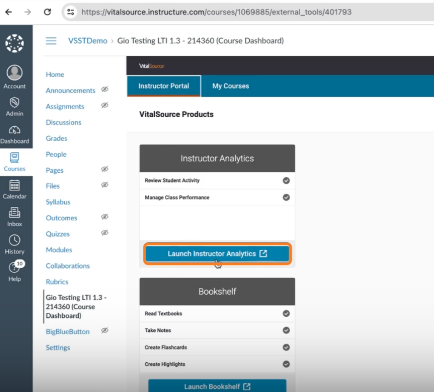The image size is (434, 392).
Task: Click the Take Notes checkmark
Action: coord(286,330)
